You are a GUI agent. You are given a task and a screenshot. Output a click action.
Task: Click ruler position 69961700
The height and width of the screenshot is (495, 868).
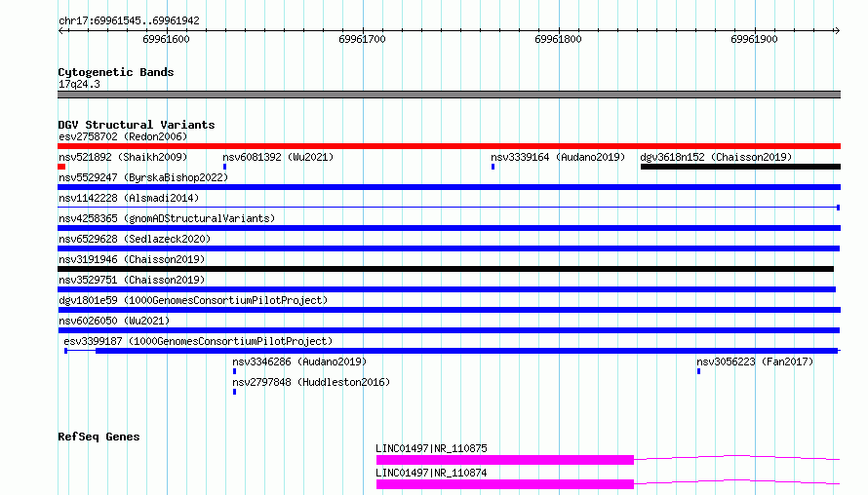[362, 39]
